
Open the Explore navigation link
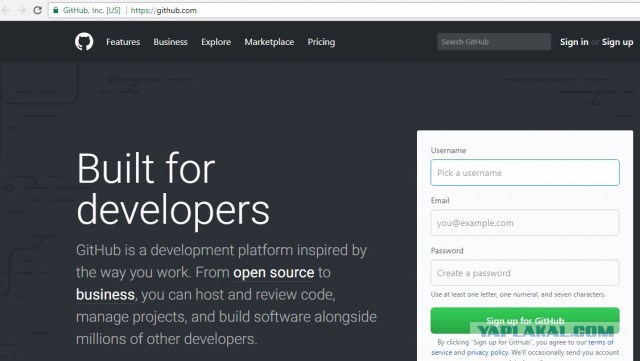[x=216, y=42]
